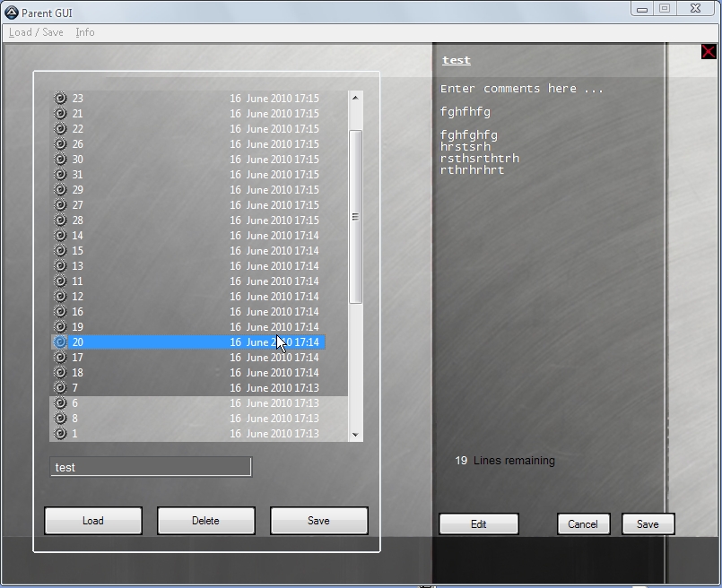This screenshot has width=722, height=588.
Task: Click the save name field containing test
Action: (151, 467)
